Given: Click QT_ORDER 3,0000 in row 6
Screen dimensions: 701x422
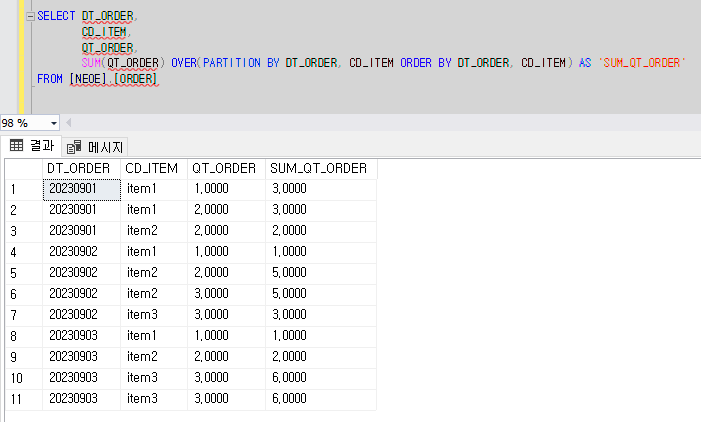Looking at the screenshot, I should coord(226,295).
